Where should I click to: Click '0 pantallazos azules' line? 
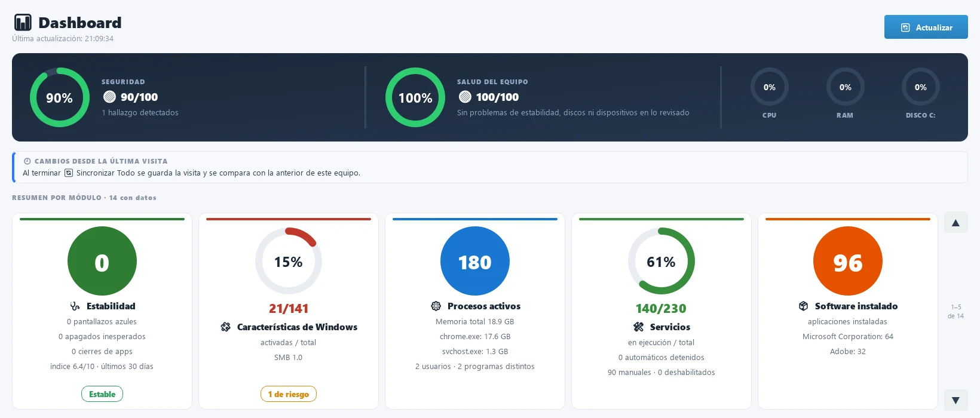tap(102, 322)
